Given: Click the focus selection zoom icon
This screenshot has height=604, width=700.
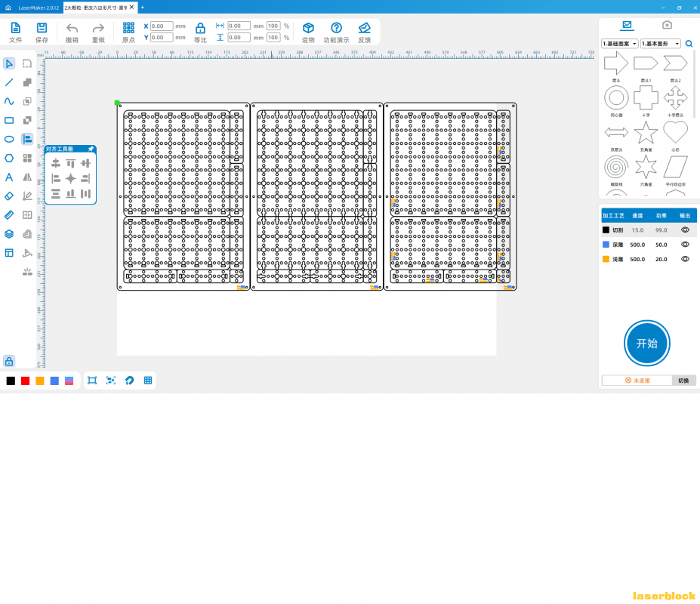Looking at the screenshot, I should click(x=111, y=381).
